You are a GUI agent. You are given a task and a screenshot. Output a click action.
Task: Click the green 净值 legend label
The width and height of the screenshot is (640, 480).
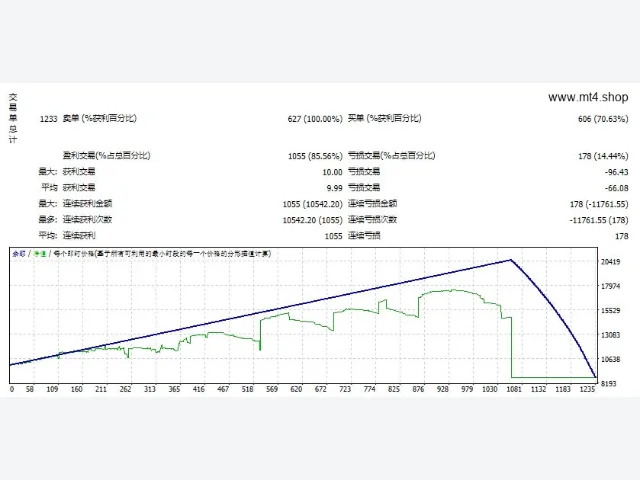coord(40,253)
